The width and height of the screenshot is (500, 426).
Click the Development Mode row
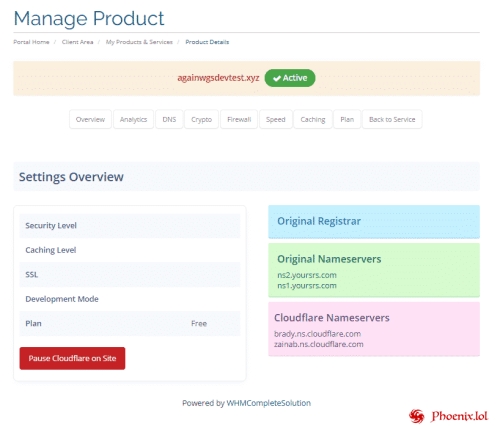click(130, 299)
